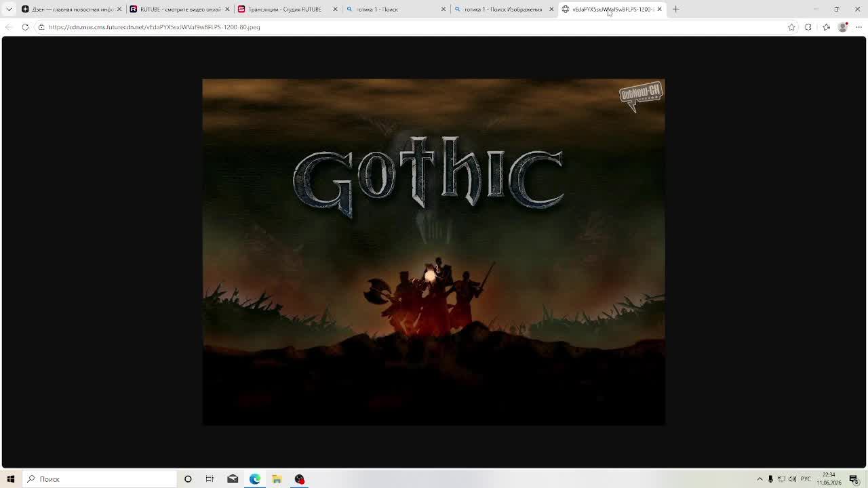Expand the tab actions menu chevron
The width and height of the screenshot is (868, 488).
9,9
